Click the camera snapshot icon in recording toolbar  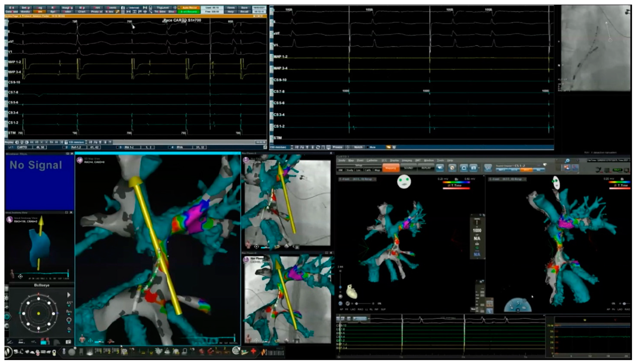coord(123,8)
